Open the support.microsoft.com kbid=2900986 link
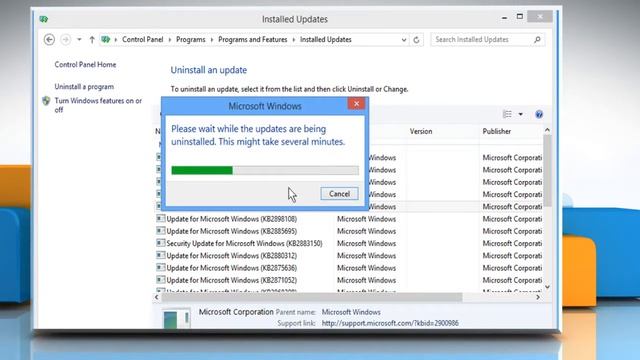 pos(390,323)
